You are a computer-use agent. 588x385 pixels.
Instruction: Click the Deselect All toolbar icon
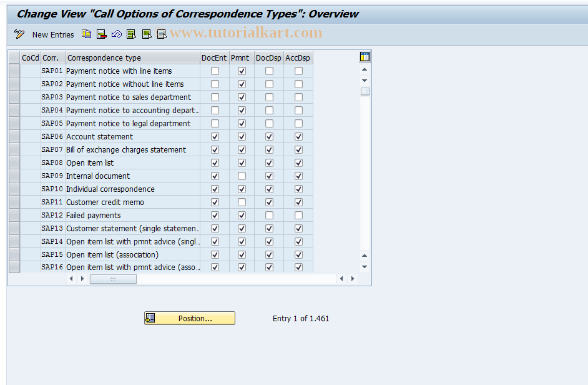(161, 34)
